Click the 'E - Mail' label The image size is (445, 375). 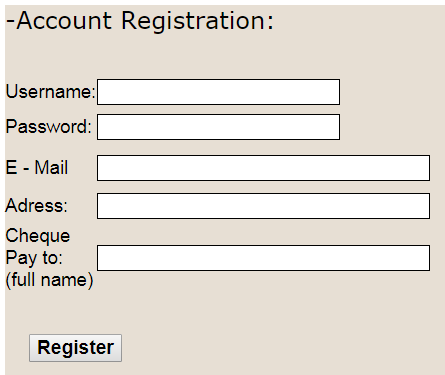click(x=37, y=167)
